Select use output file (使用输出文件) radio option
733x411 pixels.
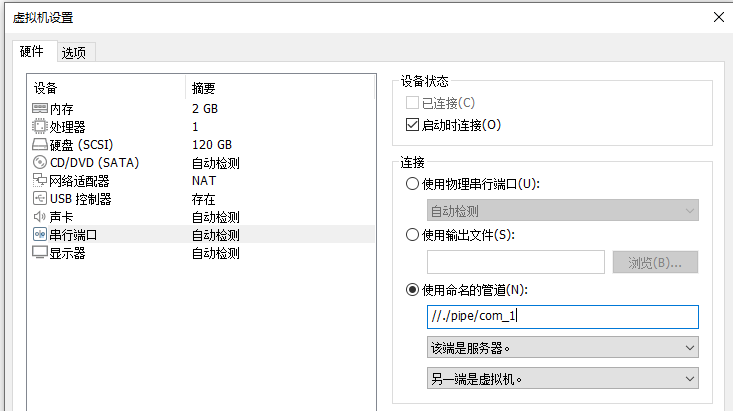click(412, 235)
